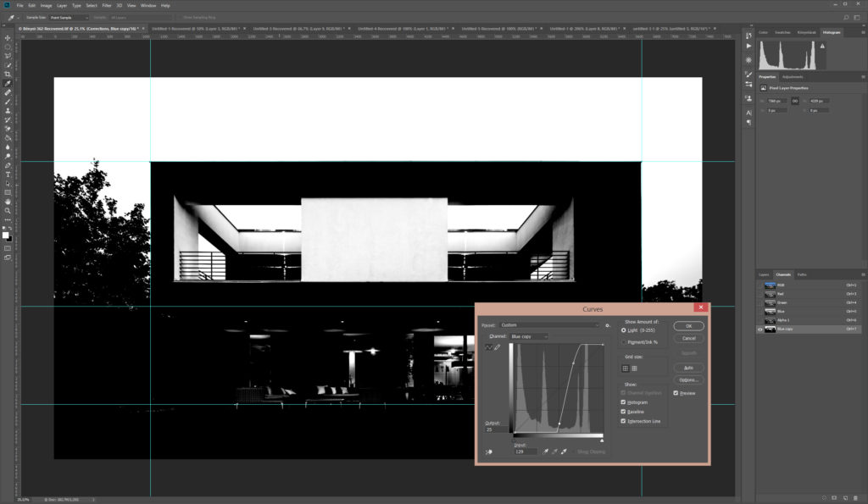
Task: Open the Histogram panel flyout menu
Action: pos(863,32)
